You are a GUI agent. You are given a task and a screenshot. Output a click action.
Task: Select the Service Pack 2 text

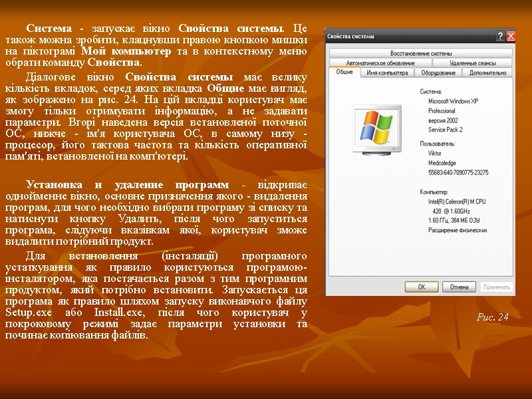[445, 130]
